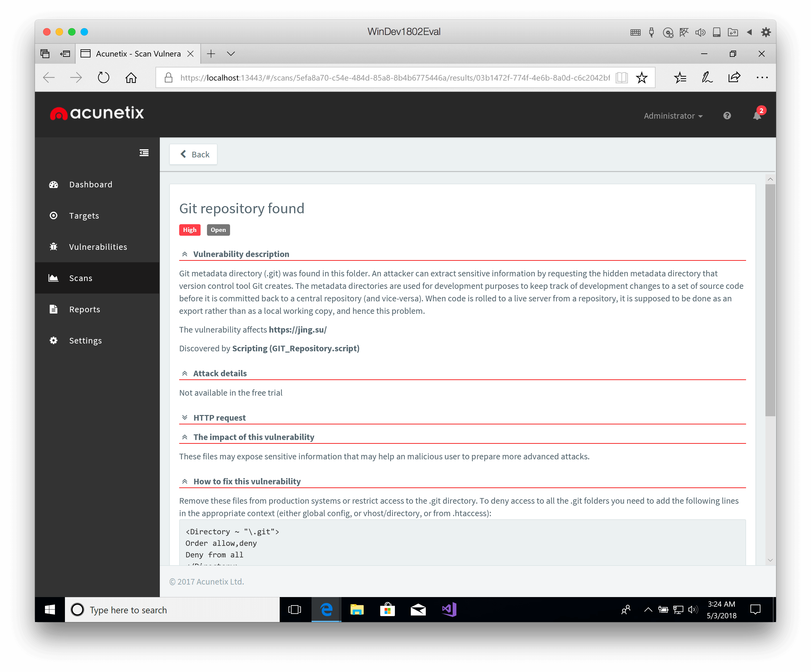
Task: Open the Dashboard menu item
Action: (97, 185)
